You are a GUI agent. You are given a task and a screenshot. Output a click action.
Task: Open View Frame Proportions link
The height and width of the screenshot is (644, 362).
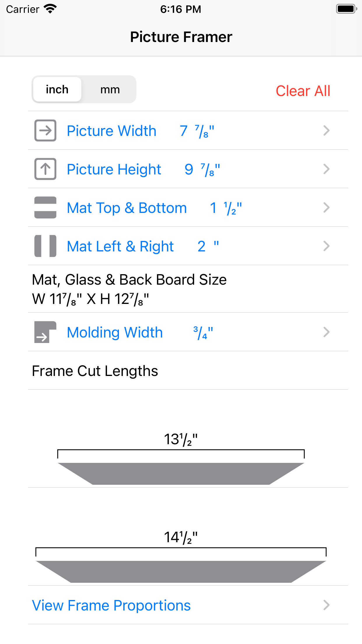coord(111,605)
